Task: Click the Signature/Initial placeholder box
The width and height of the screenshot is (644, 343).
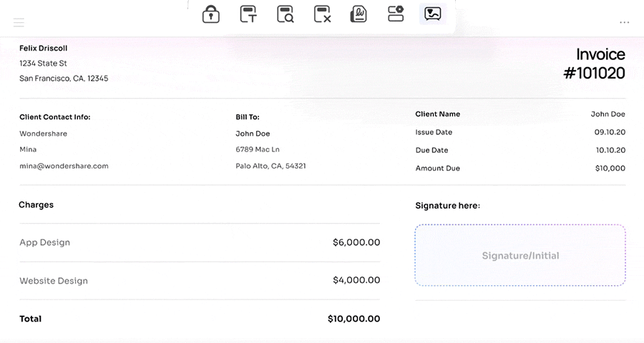Action: tap(520, 255)
